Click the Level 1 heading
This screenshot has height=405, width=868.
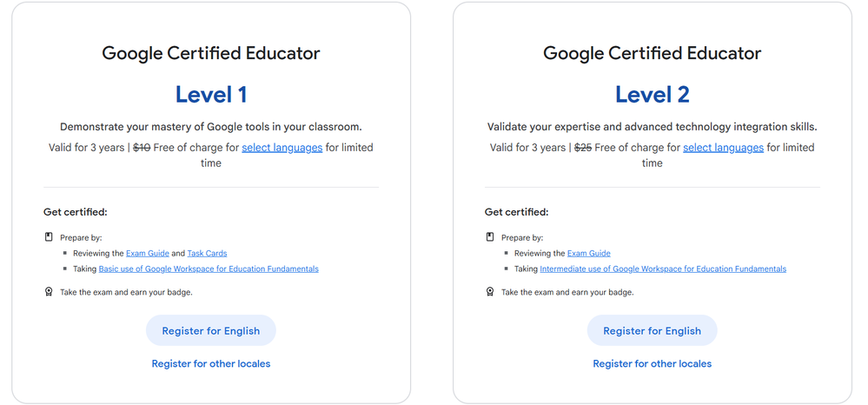(211, 94)
